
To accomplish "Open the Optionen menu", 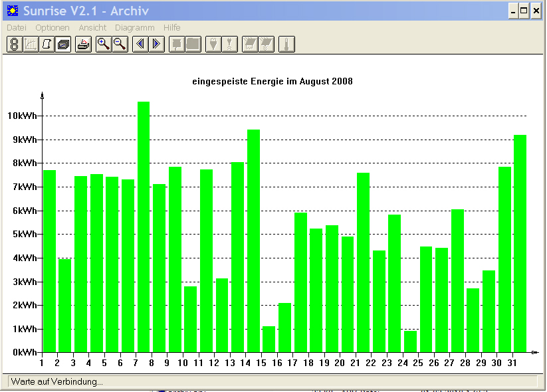I will coord(53,27).
